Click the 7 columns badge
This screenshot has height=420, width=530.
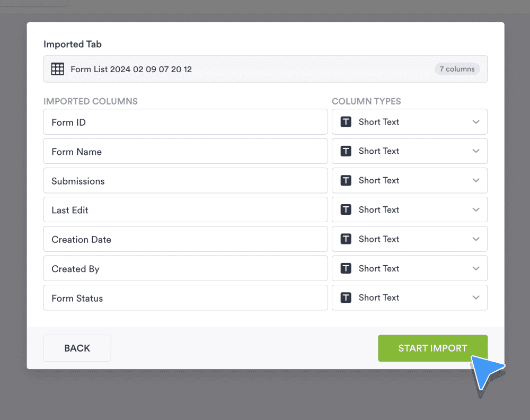pyautogui.click(x=457, y=68)
